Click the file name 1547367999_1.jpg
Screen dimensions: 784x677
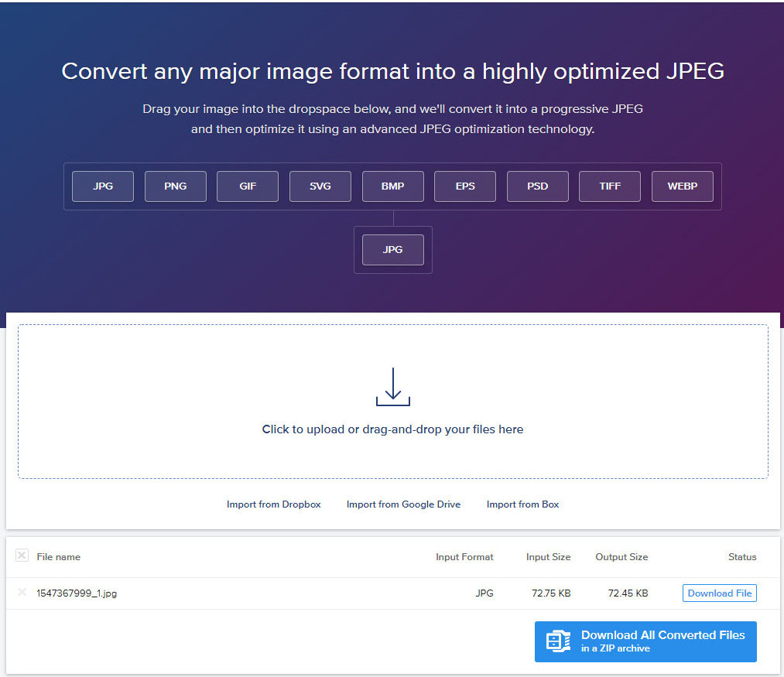(x=77, y=593)
